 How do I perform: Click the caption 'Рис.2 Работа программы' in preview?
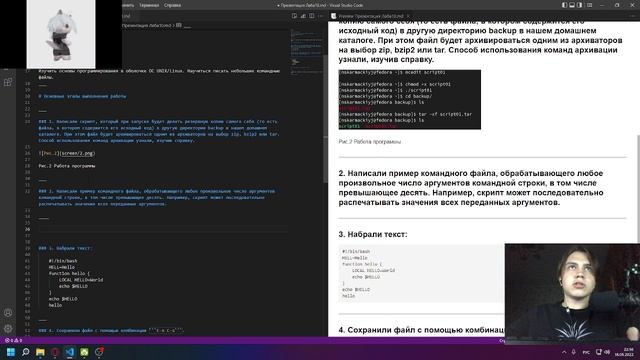click(369, 142)
